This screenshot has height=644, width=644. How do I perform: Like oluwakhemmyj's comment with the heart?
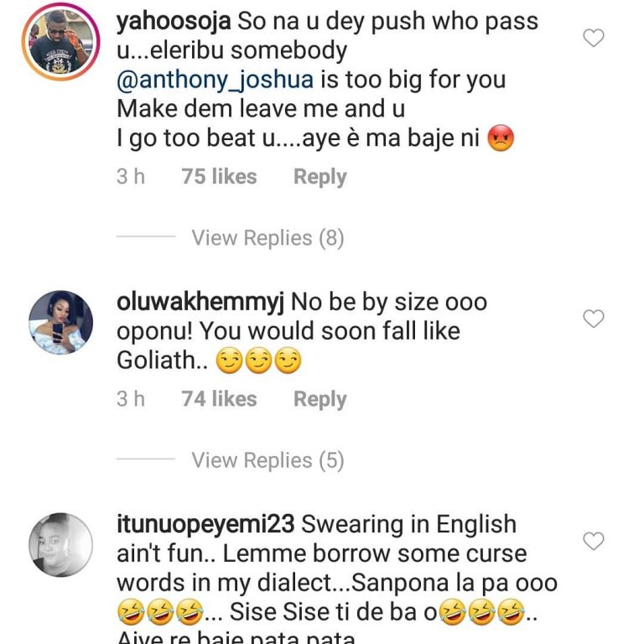pos(594,319)
